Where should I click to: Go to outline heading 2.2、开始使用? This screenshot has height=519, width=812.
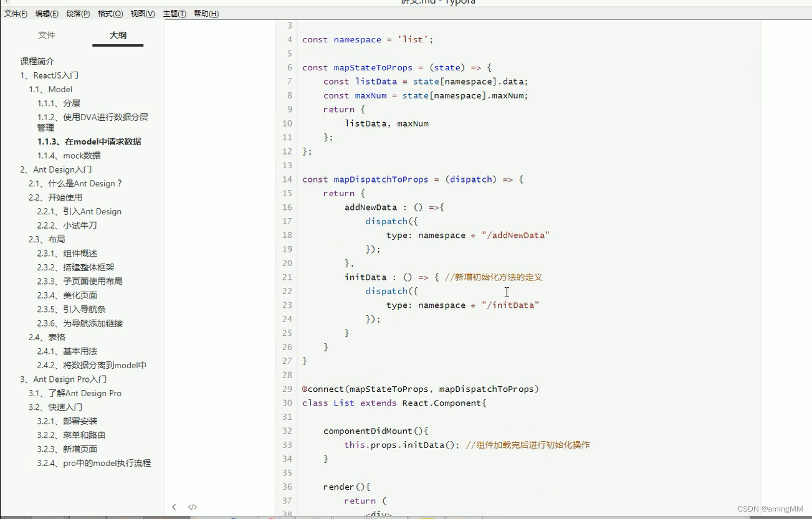[55, 198]
